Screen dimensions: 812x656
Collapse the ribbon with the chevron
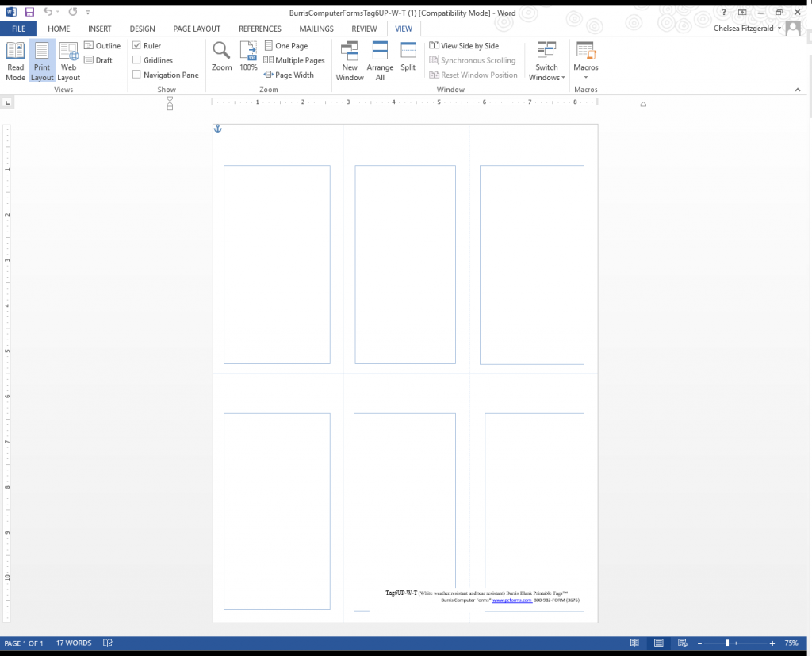(798, 90)
